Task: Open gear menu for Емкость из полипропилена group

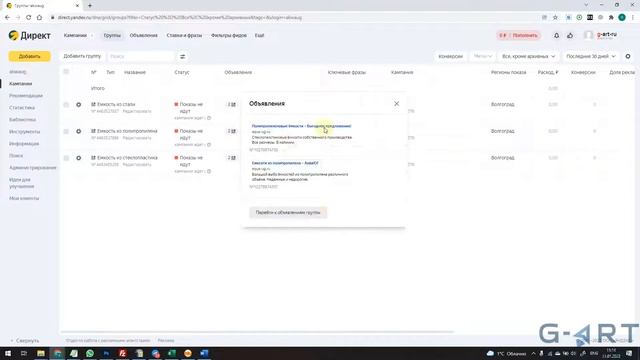Action: click(x=78, y=131)
